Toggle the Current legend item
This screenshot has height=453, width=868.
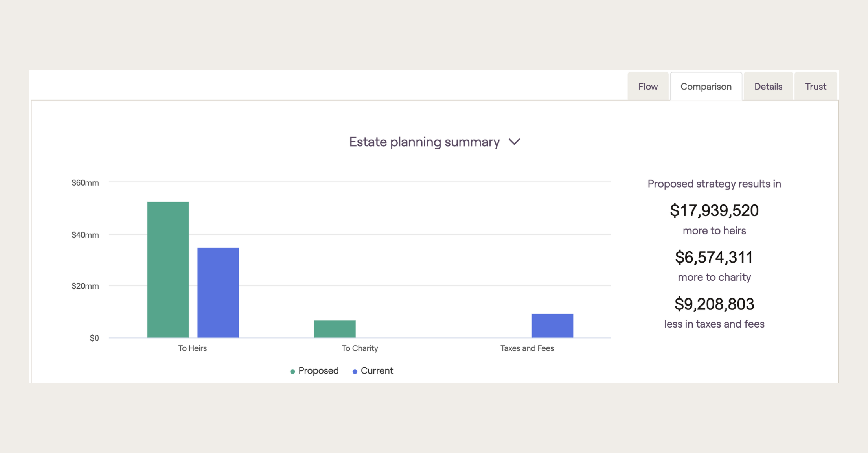pos(373,371)
